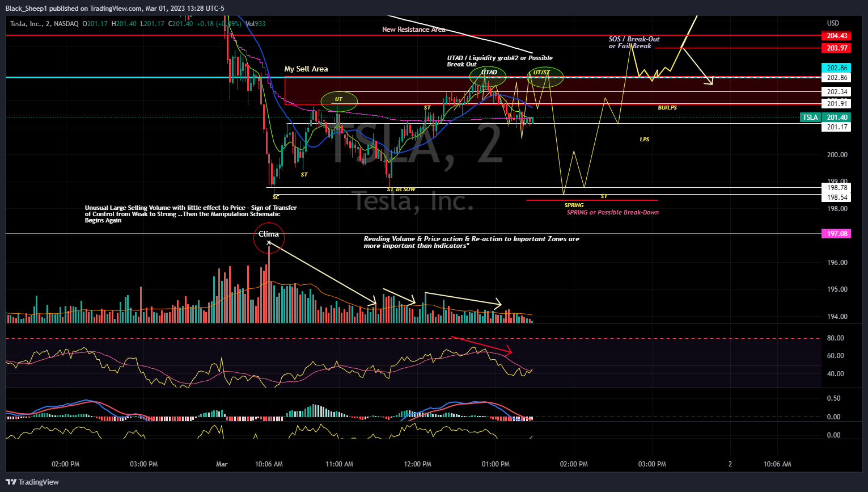
Task: Select the red 204.43 price label
Action: [836, 36]
